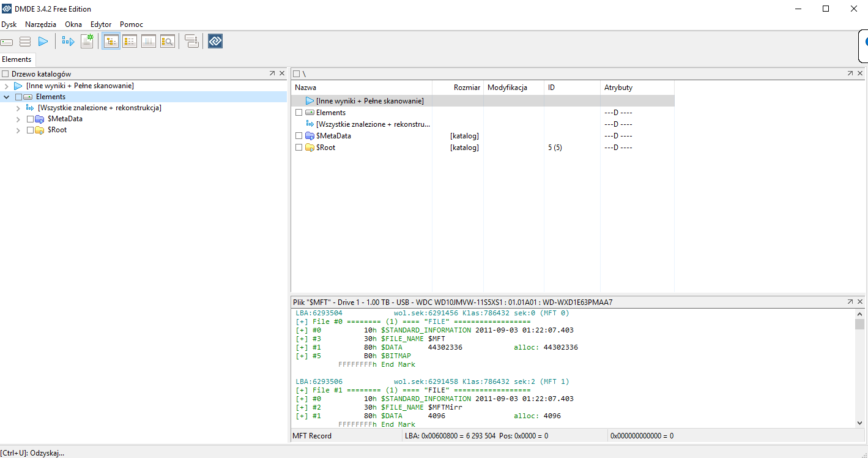
Task: Tick the Elements checkbox in file list
Action: tap(299, 113)
